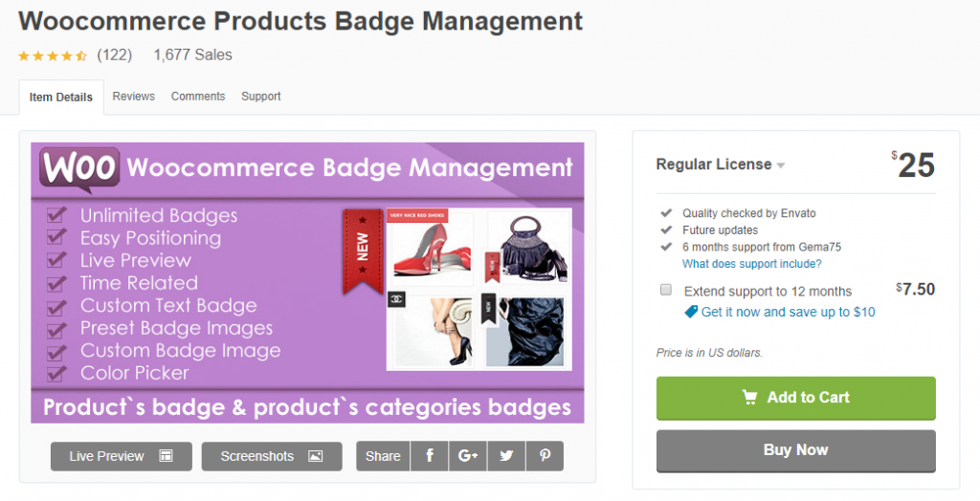980x501 pixels.
Task: Share the item on Pinterest
Action: click(x=545, y=456)
